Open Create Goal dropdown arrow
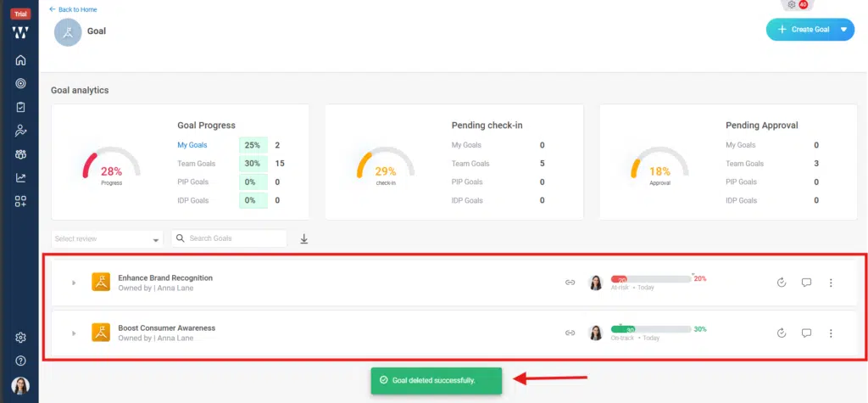The height and width of the screenshot is (403, 868). coord(843,30)
